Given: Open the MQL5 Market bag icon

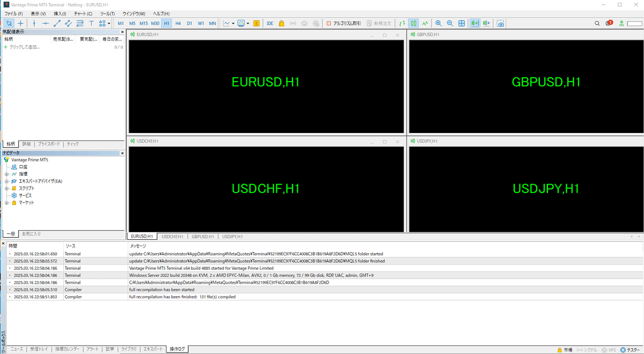Looking at the screenshot, I should pyautogui.click(x=281, y=23).
